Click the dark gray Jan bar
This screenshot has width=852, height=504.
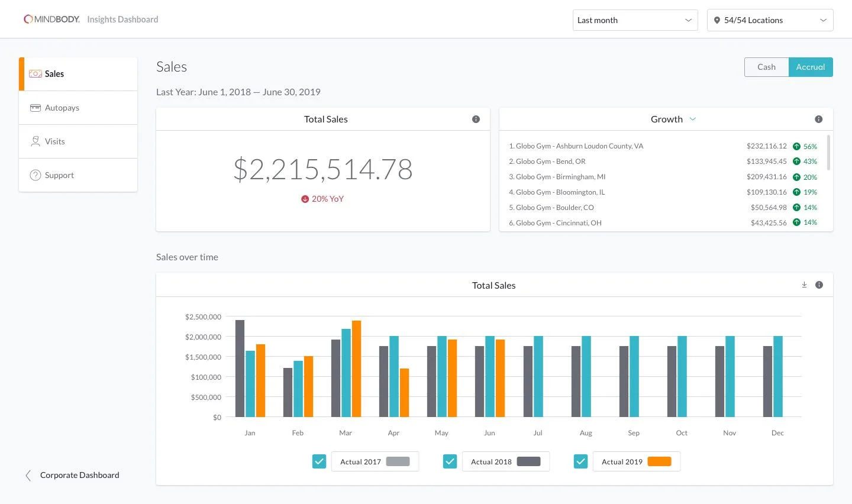240,369
